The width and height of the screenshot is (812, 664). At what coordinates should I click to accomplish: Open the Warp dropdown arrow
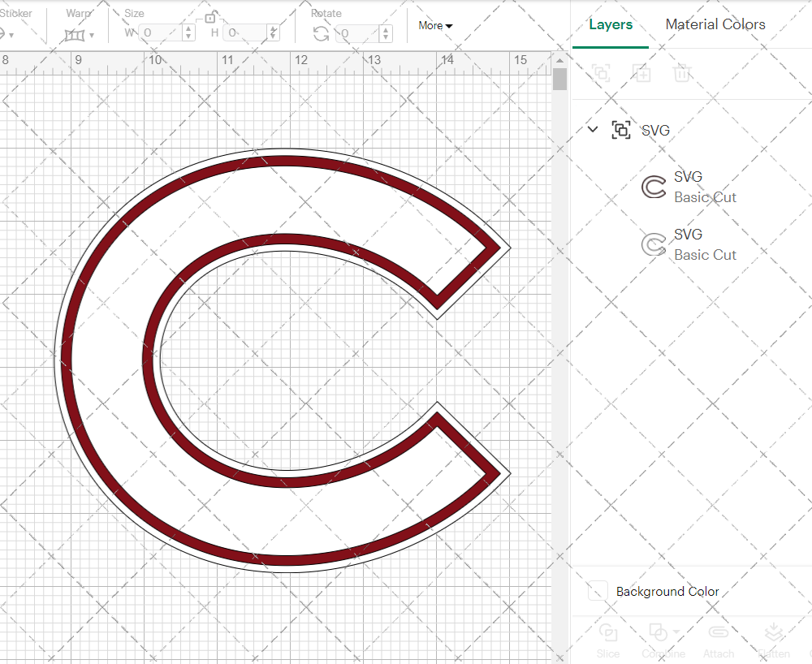coord(92,36)
